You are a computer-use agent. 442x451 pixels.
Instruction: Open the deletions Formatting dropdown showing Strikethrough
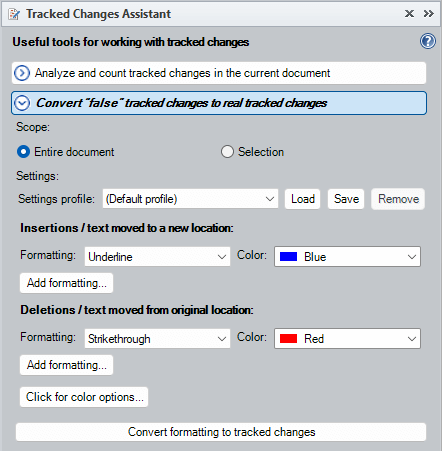(157, 339)
